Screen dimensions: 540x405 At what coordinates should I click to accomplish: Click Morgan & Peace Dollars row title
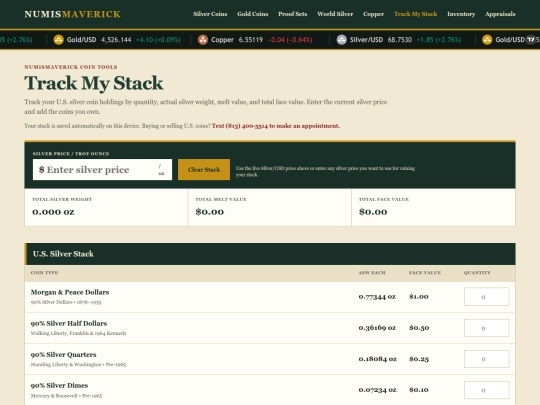[70, 292]
